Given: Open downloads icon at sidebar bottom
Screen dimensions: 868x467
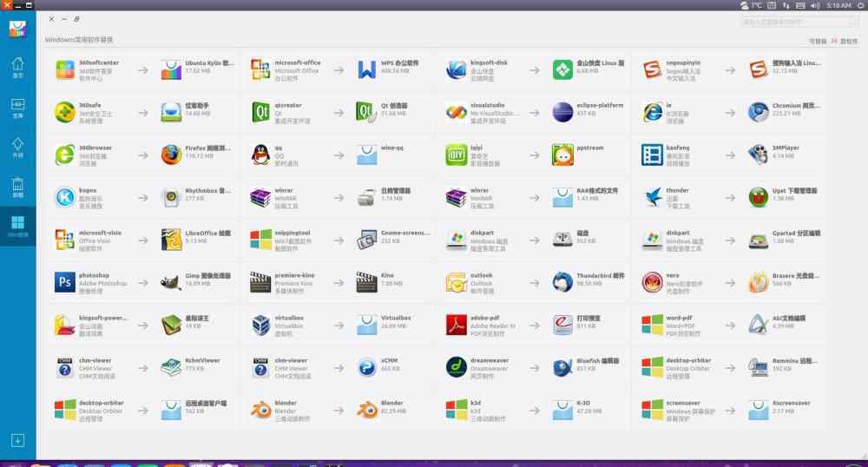Looking at the screenshot, I should pos(17,440).
